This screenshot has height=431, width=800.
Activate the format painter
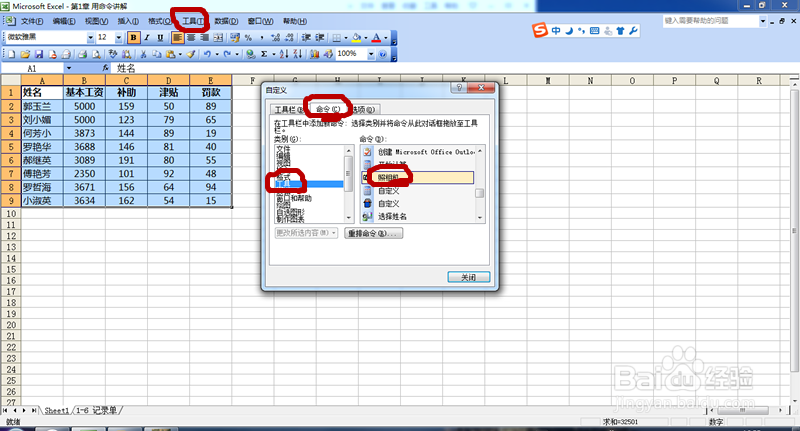(x=191, y=54)
